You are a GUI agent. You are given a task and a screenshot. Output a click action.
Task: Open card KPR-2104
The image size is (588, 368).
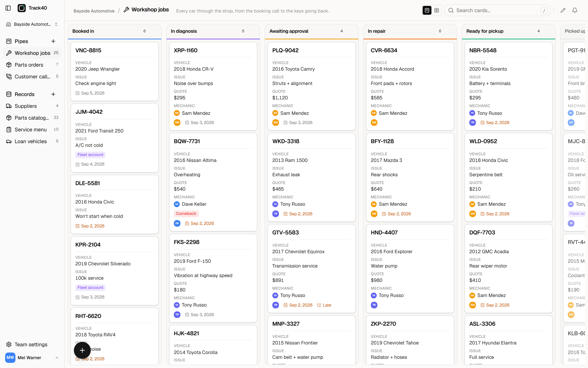tap(115, 271)
